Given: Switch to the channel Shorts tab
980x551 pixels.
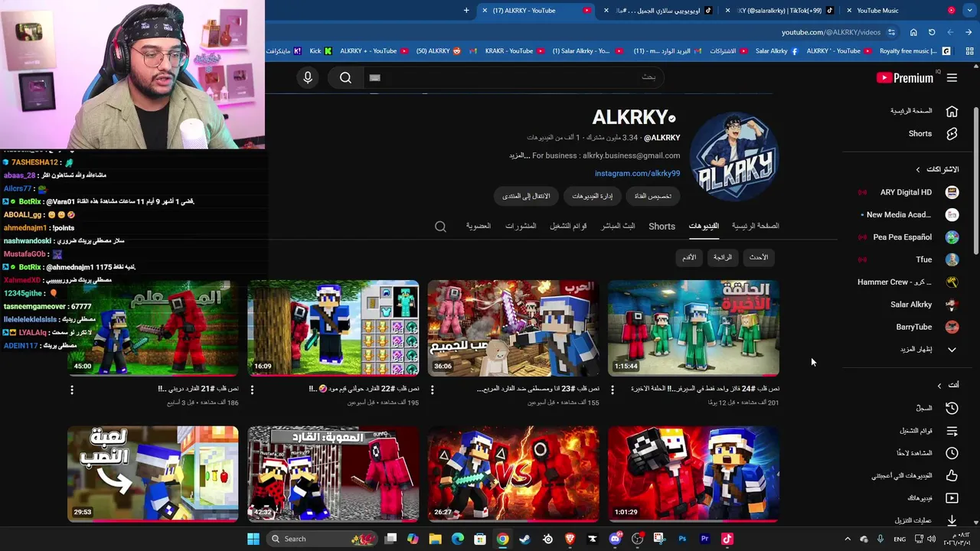Looking at the screenshot, I should pyautogui.click(x=661, y=227).
